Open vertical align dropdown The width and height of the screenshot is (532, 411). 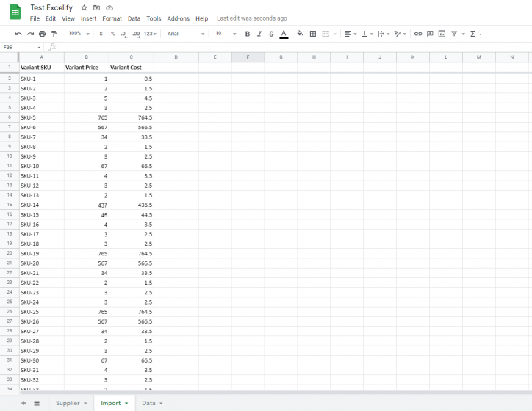367,34
